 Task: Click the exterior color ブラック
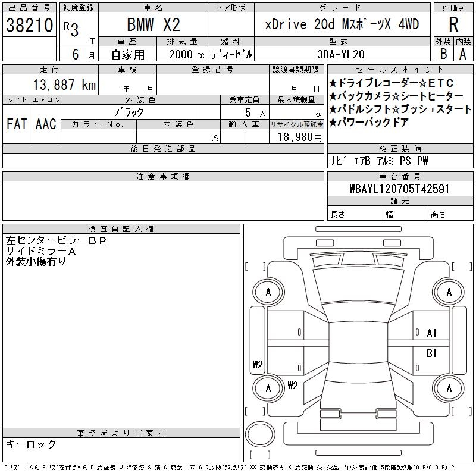point(129,112)
